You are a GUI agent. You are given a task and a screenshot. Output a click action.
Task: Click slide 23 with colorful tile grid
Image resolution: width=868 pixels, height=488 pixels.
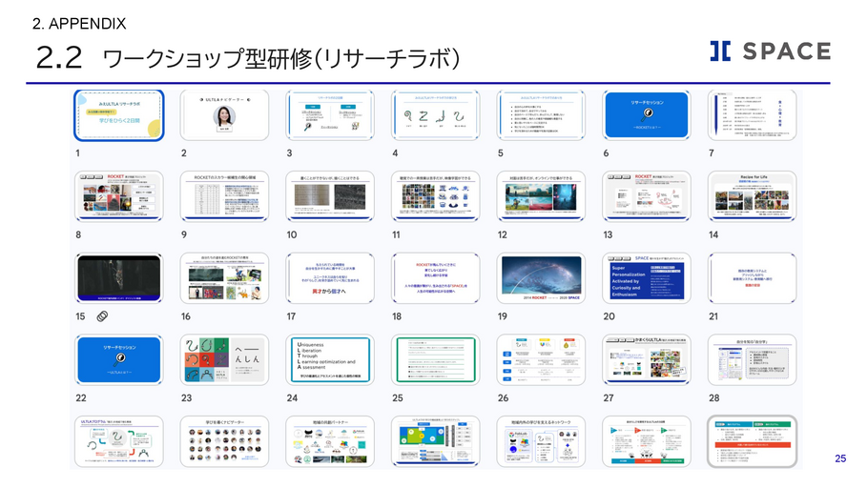[x=224, y=359]
